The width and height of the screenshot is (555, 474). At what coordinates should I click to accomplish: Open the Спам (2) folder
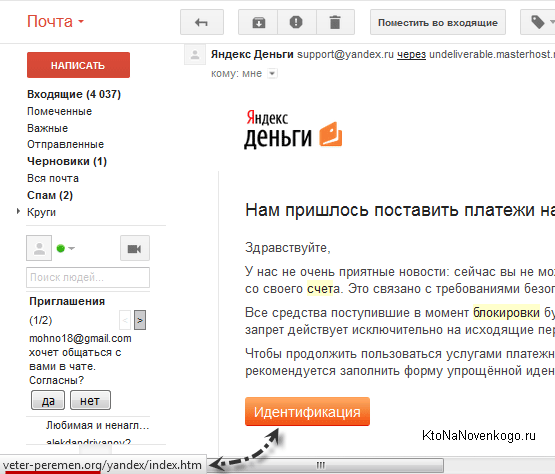(x=50, y=195)
